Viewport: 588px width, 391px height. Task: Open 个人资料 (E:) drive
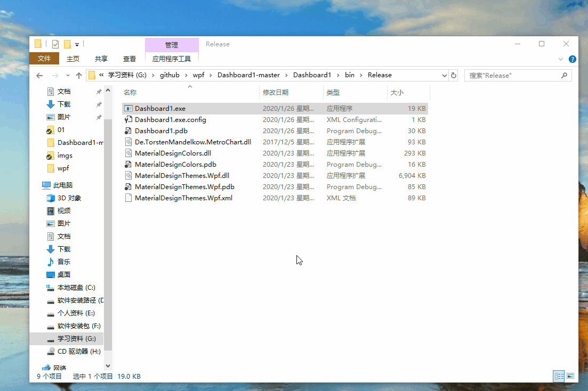76,313
